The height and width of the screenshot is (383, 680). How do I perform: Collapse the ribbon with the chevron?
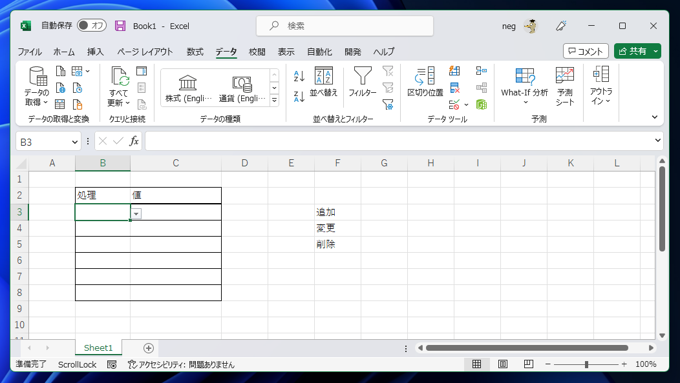tap(654, 117)
